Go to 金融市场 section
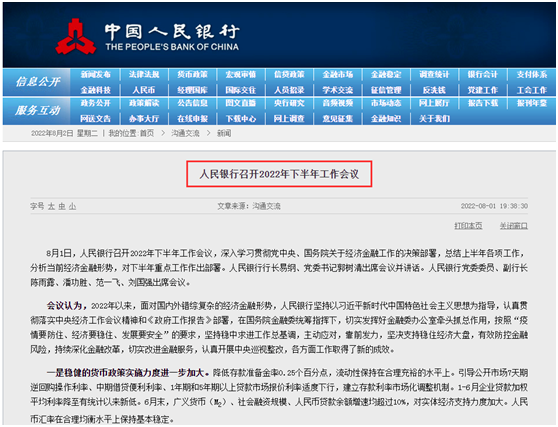The width and height of the screenshot is (558, 427). point(338,74)
